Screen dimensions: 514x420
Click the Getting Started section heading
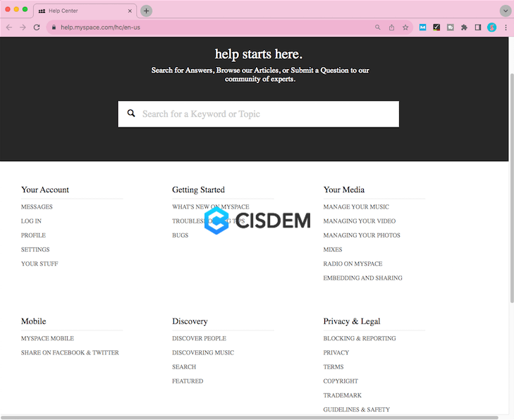click(x=198, y=190)
